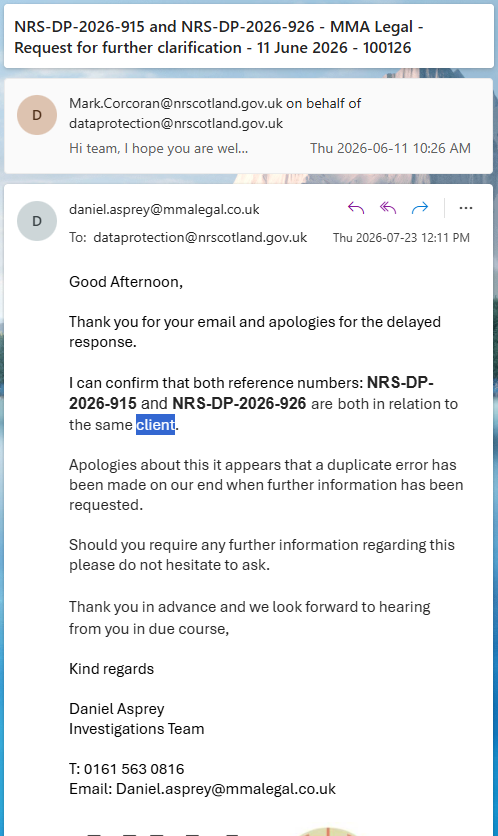This screenshot has height=836, width=498.
Task: Click the bold reference NRS-DP-2026-926
Action: 239,403
